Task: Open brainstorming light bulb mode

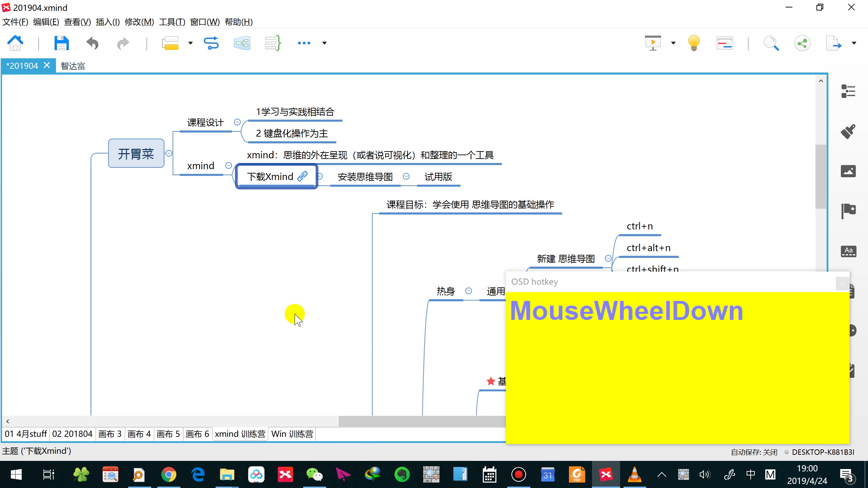Action: point(694,43)
